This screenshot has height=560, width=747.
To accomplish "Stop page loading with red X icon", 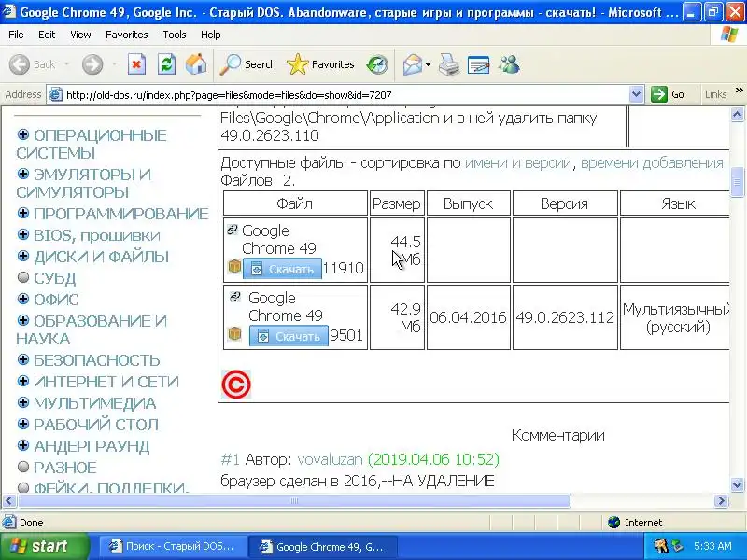I will coord(136,64).
